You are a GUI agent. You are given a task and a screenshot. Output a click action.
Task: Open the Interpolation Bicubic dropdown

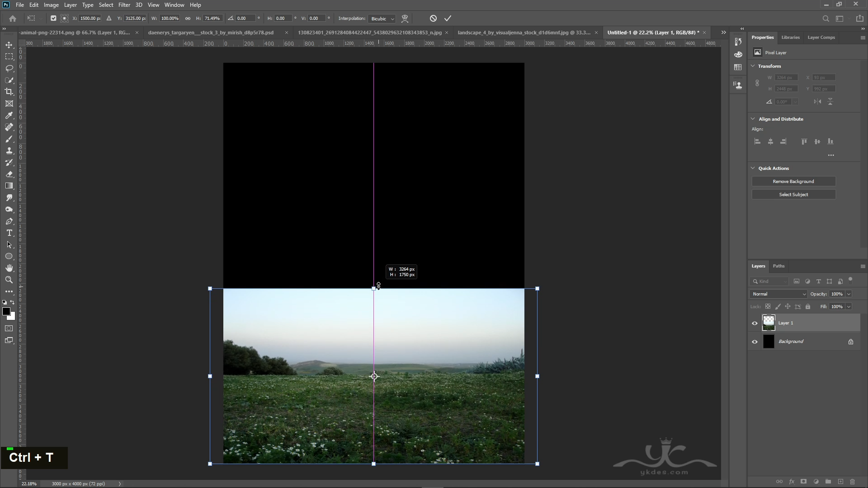point(382,19)
